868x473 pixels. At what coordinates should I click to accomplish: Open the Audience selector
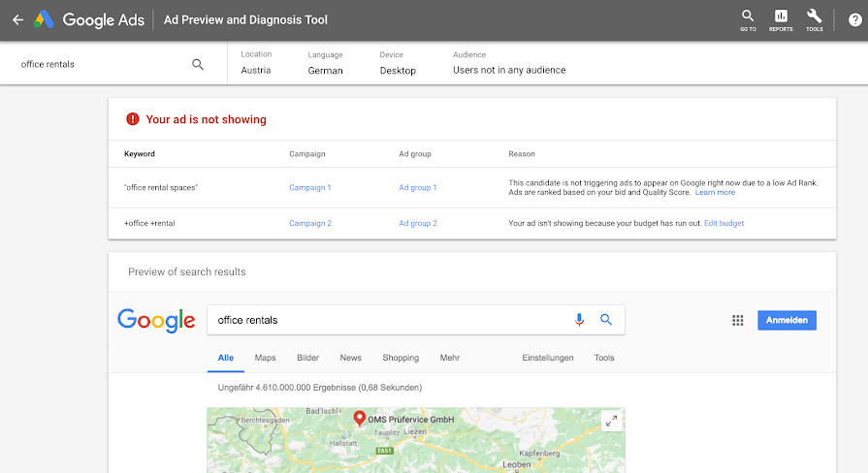pyautogui.click(x=509, y=70)
